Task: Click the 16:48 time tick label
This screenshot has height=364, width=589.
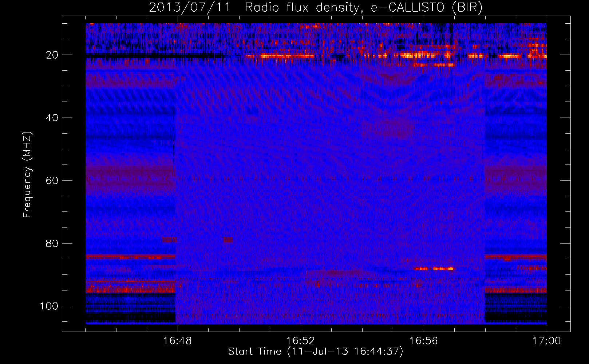Action: (x=178, y=341)
